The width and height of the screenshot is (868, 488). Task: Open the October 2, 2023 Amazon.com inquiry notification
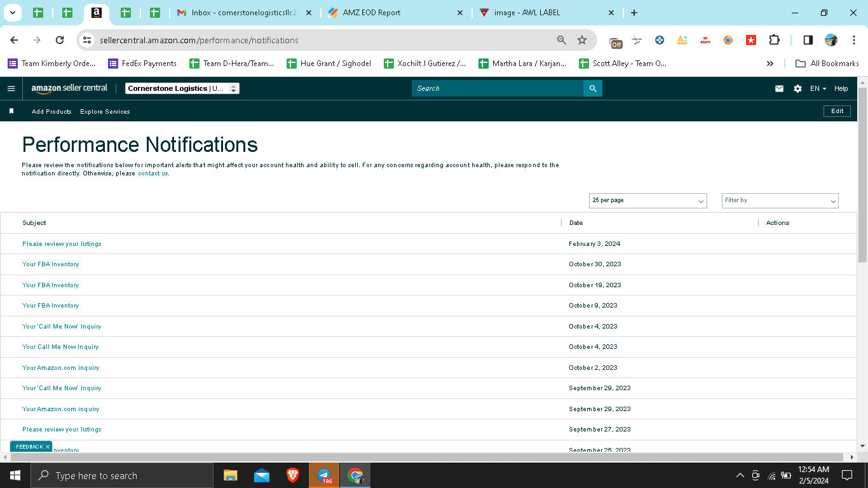(61, 368)
